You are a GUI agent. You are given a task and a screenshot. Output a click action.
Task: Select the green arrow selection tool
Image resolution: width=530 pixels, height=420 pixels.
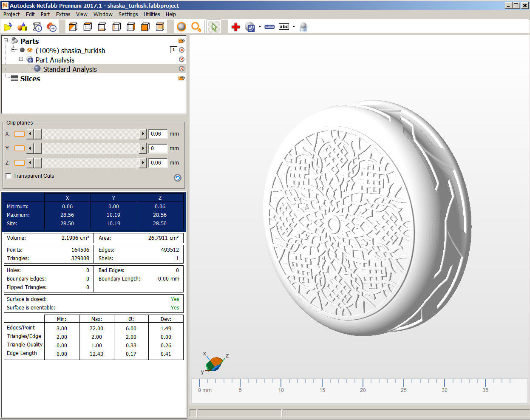[214, 27]
